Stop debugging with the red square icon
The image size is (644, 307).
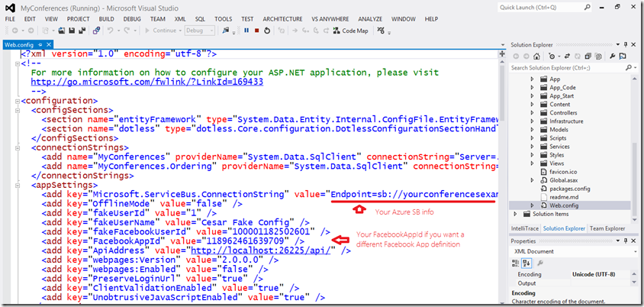pyautogui.click(x=257, y=31)
